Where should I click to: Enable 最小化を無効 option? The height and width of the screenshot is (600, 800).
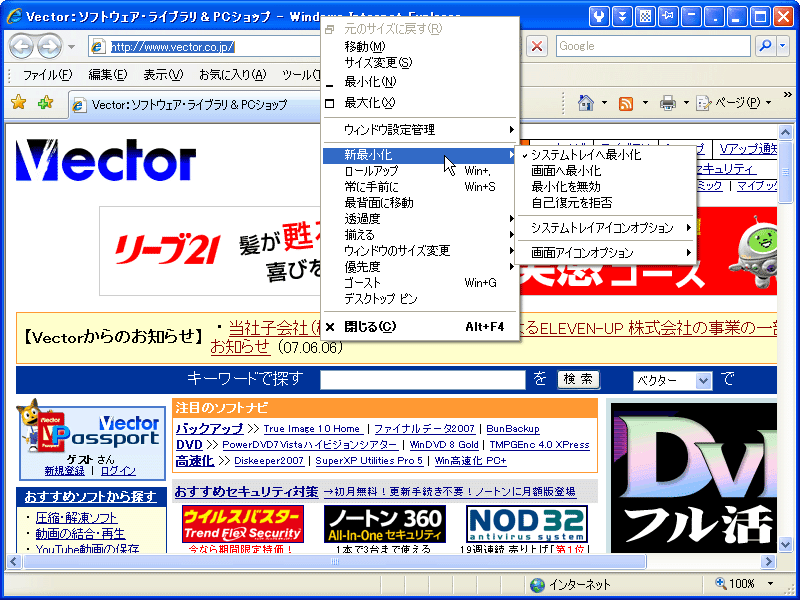[x=606, y=187]
